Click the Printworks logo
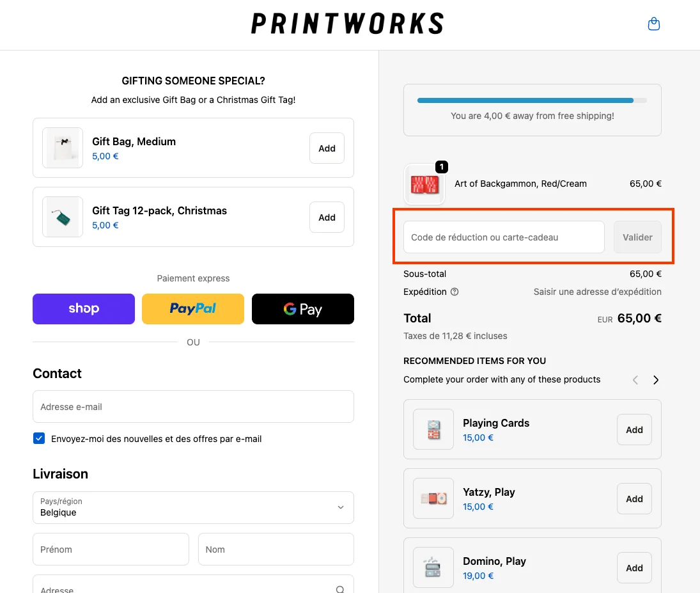 347,24
